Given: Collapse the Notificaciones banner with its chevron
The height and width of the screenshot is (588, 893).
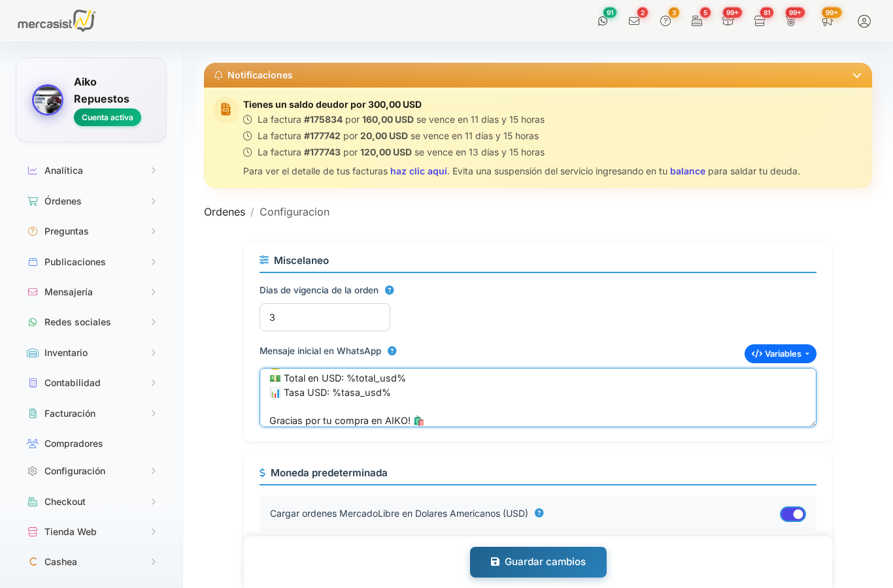Looking at the screenshot, I should tap(856, 75).
